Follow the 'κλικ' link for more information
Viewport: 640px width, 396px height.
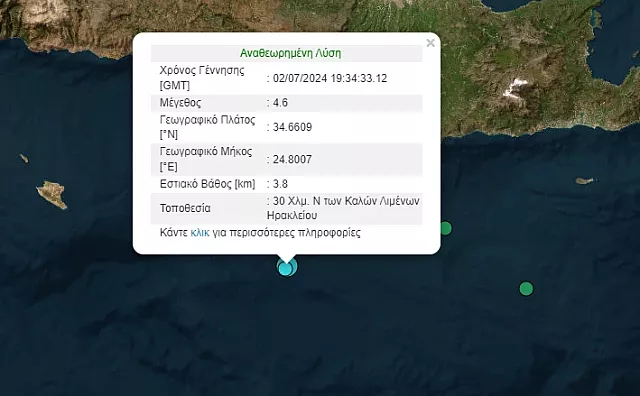[200, 233]
